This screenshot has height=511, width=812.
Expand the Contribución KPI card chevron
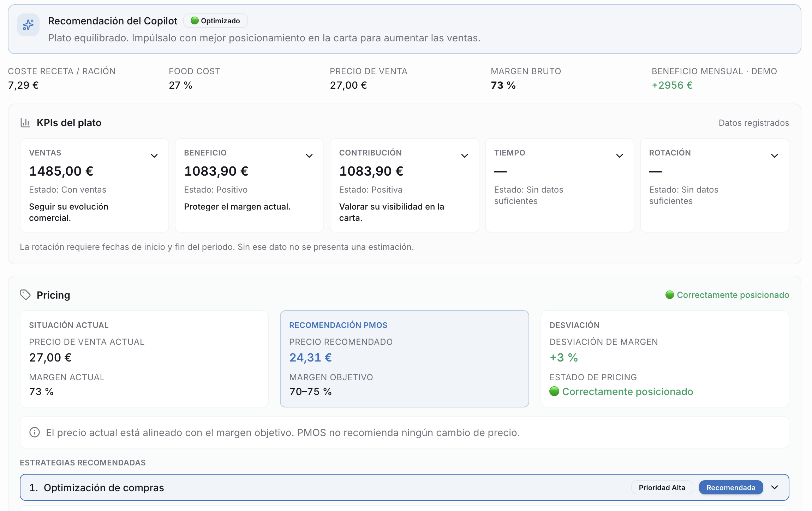tap(465, 156)
